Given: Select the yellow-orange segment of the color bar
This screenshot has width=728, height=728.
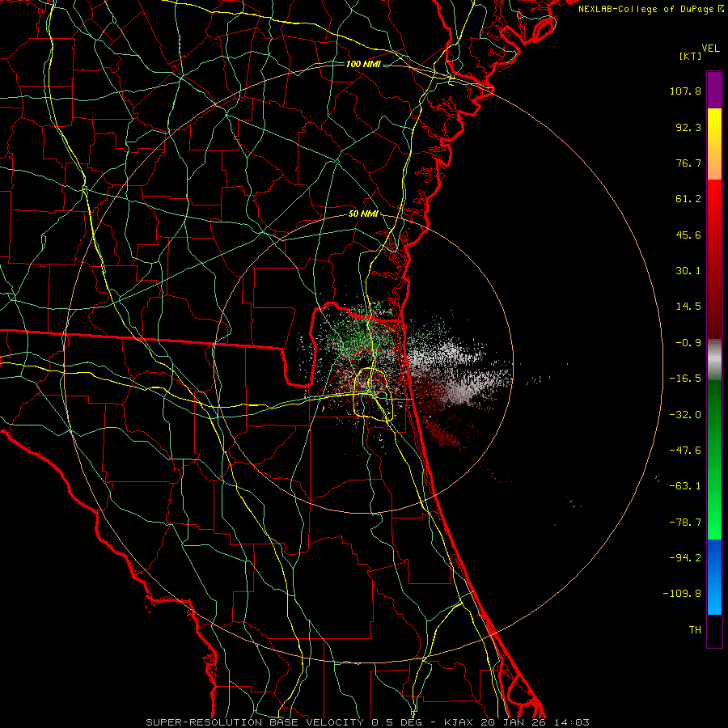Looking at the screenshot, I should (714, 144).
